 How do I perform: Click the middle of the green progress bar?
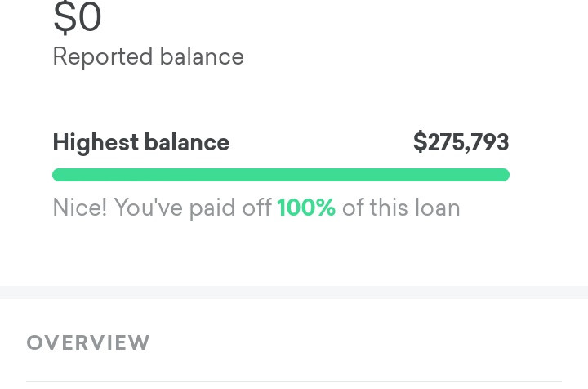pos(281,175)
